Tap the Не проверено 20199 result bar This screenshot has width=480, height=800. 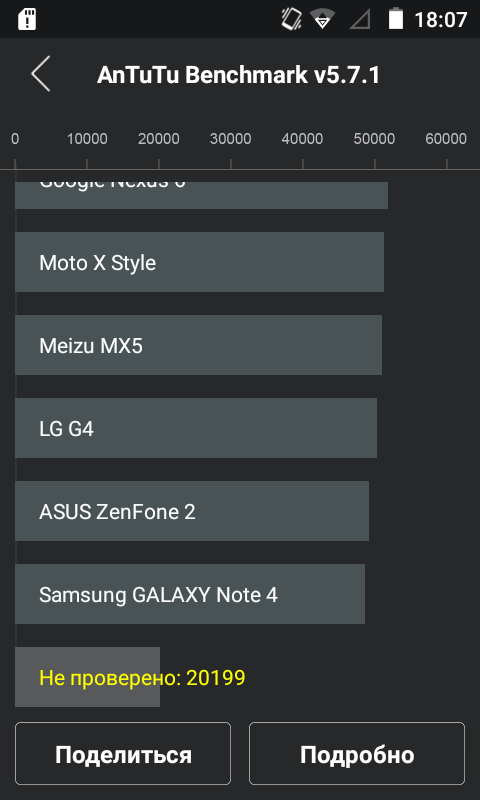[x=87, y=677]
